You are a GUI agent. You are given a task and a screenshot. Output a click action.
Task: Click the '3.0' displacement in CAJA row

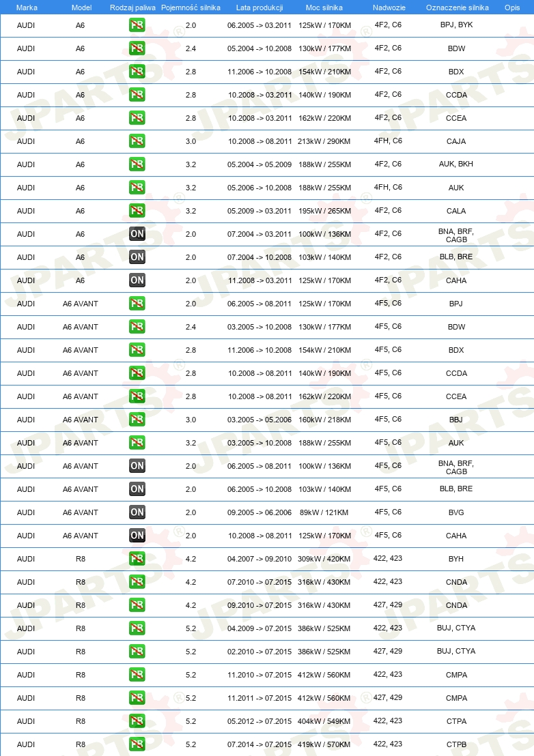click(x=191, y=141)
